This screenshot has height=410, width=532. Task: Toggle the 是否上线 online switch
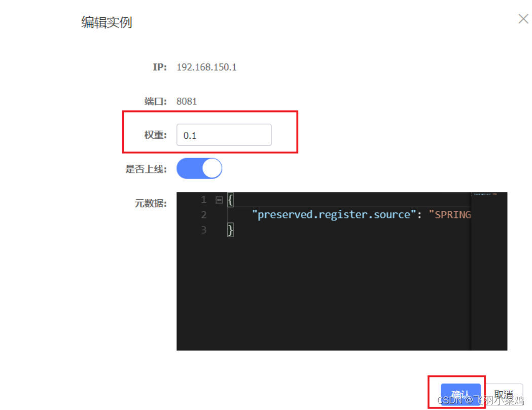[x=199, y=169]
